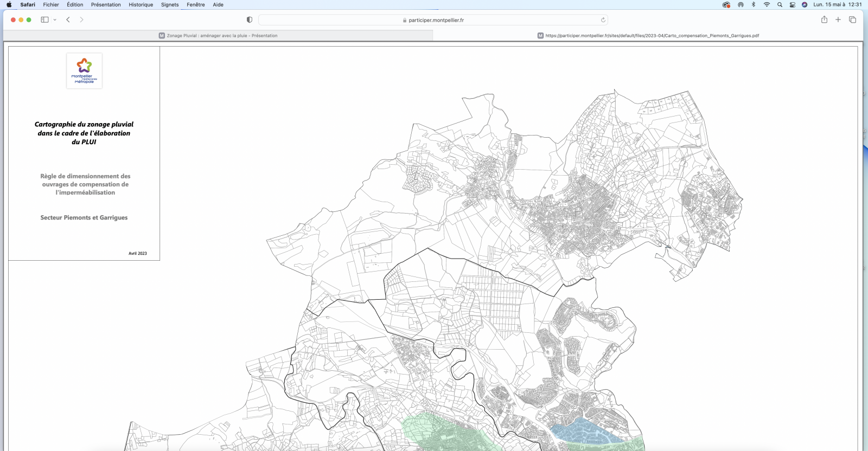Toggle the Wi-Fi status menu
This screenshot has width=868, height=451.
pos(767,4)
